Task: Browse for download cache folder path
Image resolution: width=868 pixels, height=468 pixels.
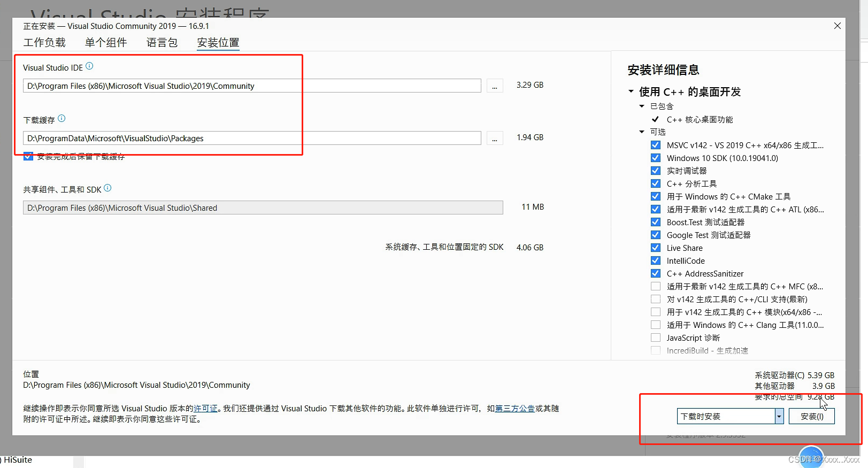Action: click(x=495, y=139)
